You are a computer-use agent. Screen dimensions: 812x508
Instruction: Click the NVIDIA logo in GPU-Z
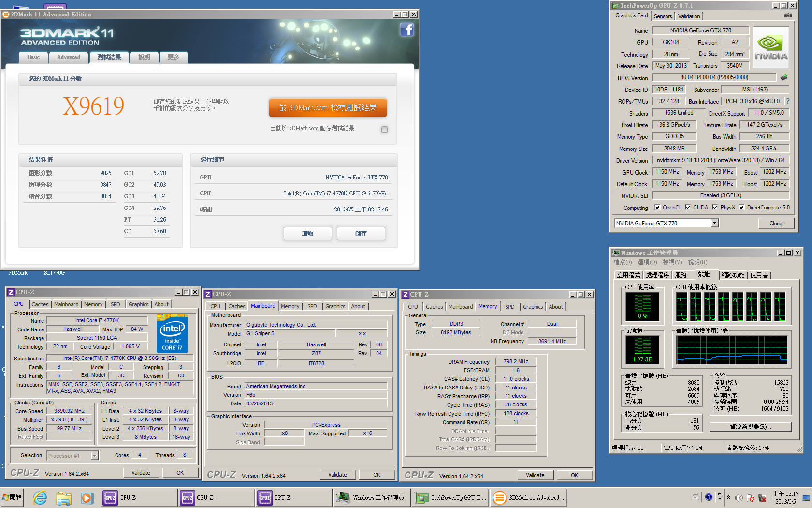coord(770,47)
